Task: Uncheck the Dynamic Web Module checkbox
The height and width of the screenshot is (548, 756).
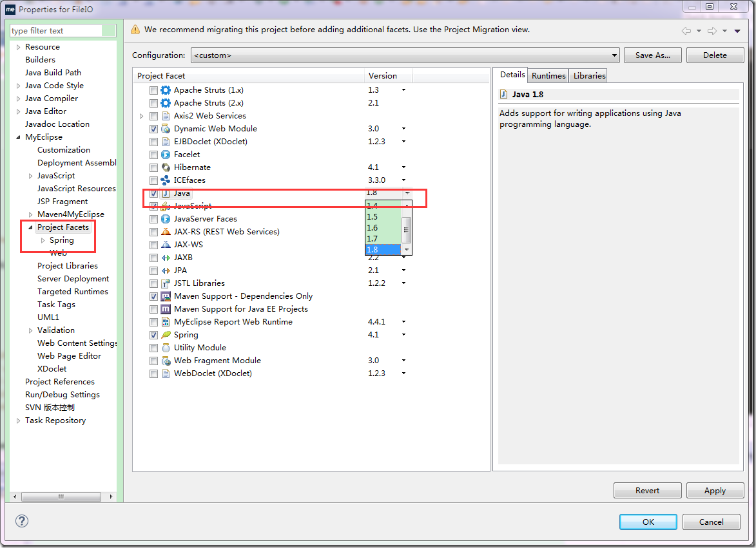Action: [x=153, y=129]
